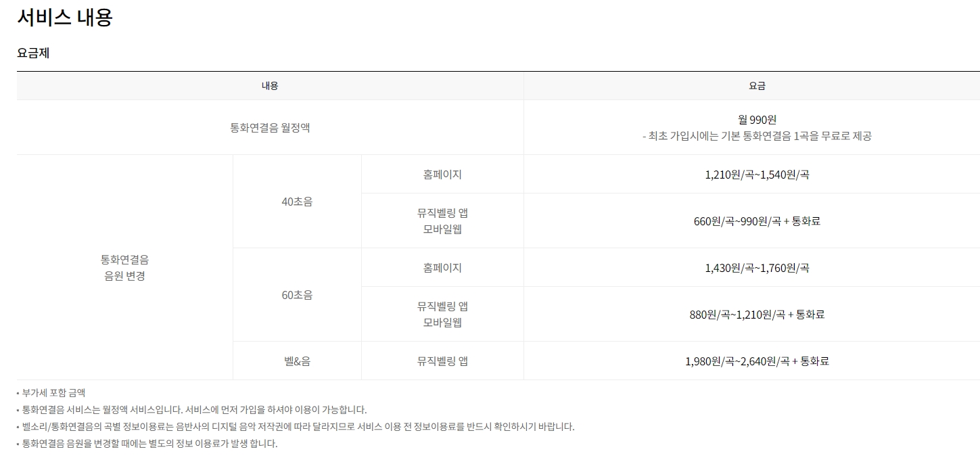Select the 홈페이지 cell in the 60초음 row
Screen dimensions: 980x460
(442, 267)
